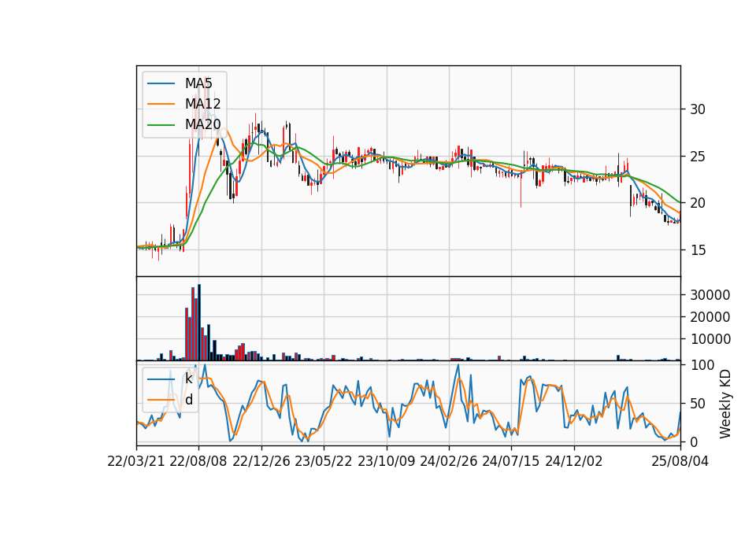Click the price axis value 30
Screen dimensions: 756x543
698,109
